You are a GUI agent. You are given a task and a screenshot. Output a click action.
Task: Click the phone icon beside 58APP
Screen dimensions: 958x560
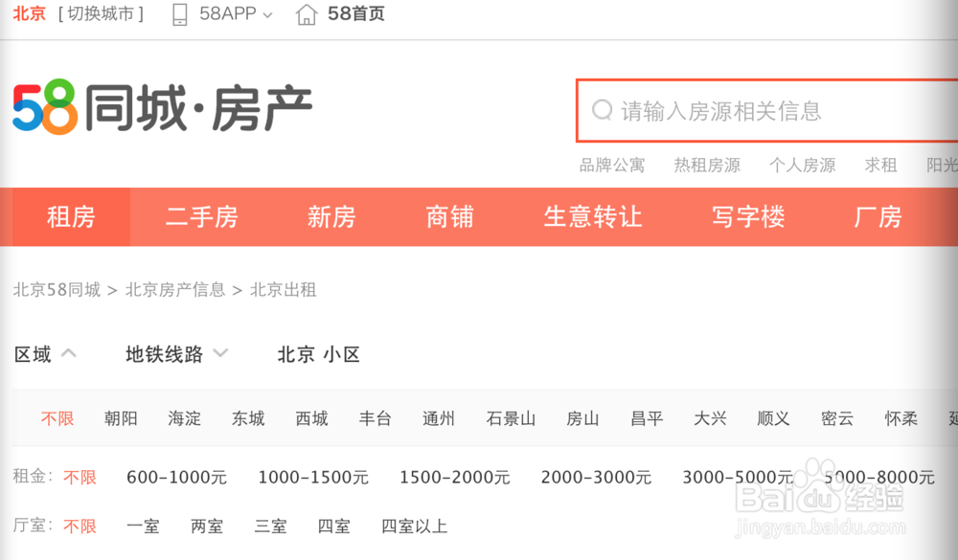[x=180, y=14]
